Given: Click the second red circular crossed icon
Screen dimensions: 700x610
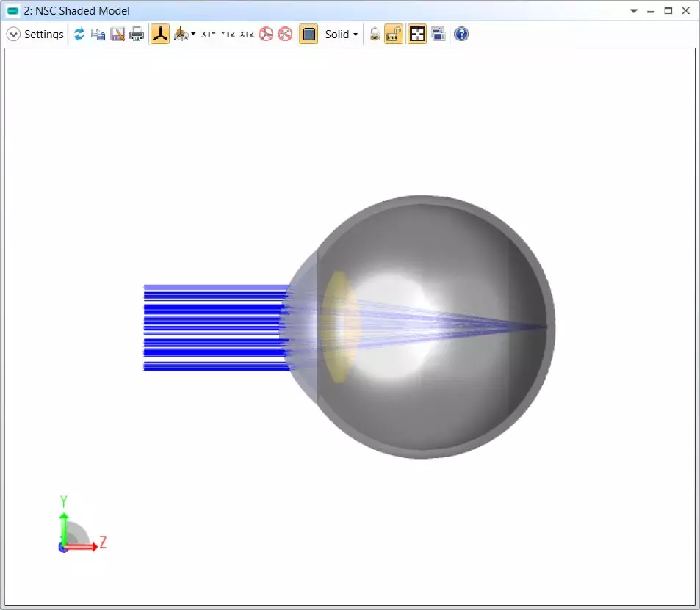Looking at the screenshot, I should click(285, 35).
